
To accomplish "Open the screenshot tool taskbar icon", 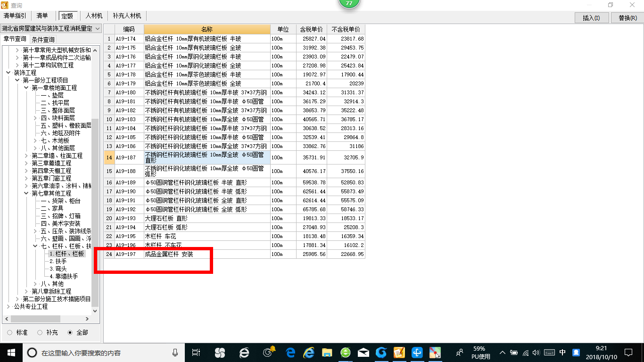I will pyautogui.click(x=435, y=352).
